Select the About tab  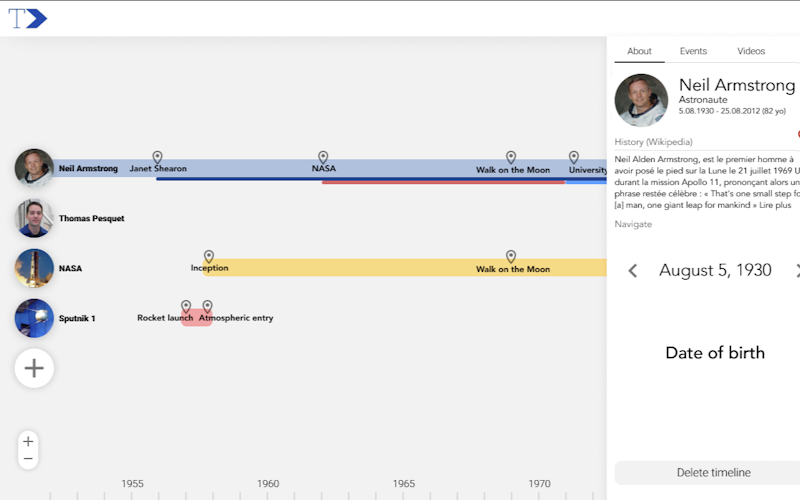[639, 51]
